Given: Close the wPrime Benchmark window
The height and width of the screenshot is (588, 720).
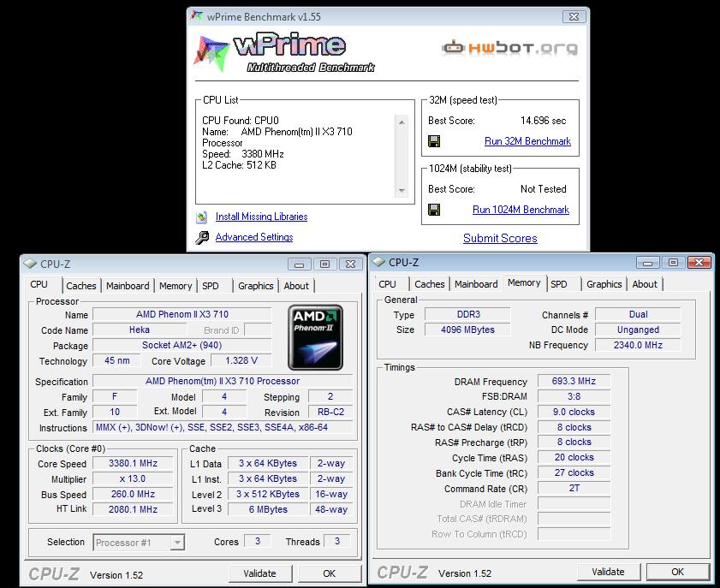Looking at the screenshot, I should pos(574,16).
